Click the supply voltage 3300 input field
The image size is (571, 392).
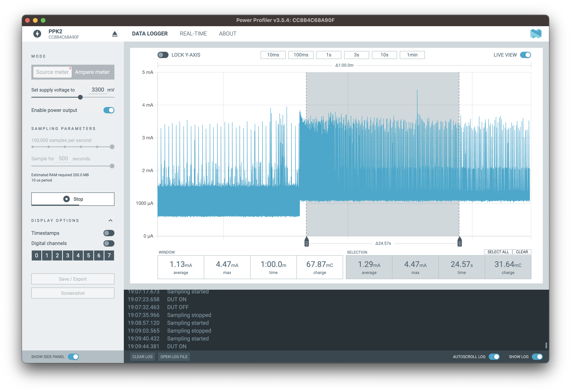[98, 90]
